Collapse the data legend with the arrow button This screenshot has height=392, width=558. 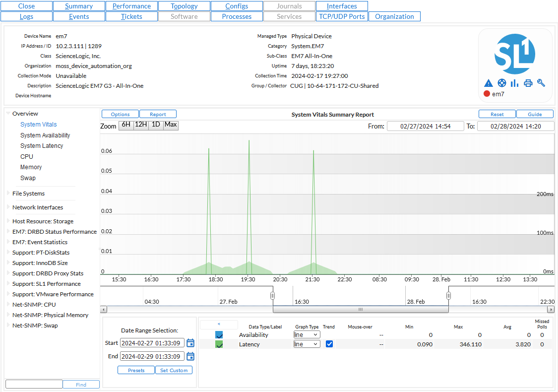(x=218, y=325)
